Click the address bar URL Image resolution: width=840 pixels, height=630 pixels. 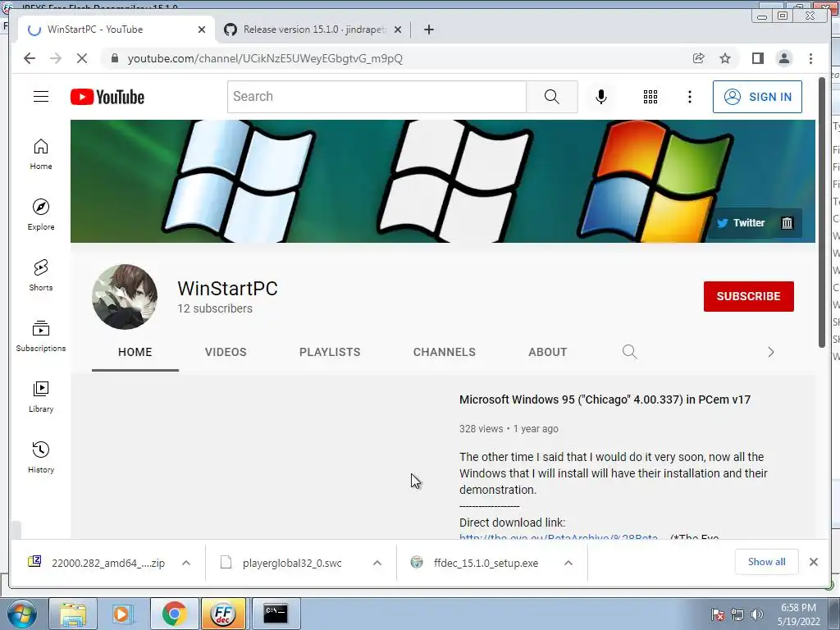(x=265, y=58)
